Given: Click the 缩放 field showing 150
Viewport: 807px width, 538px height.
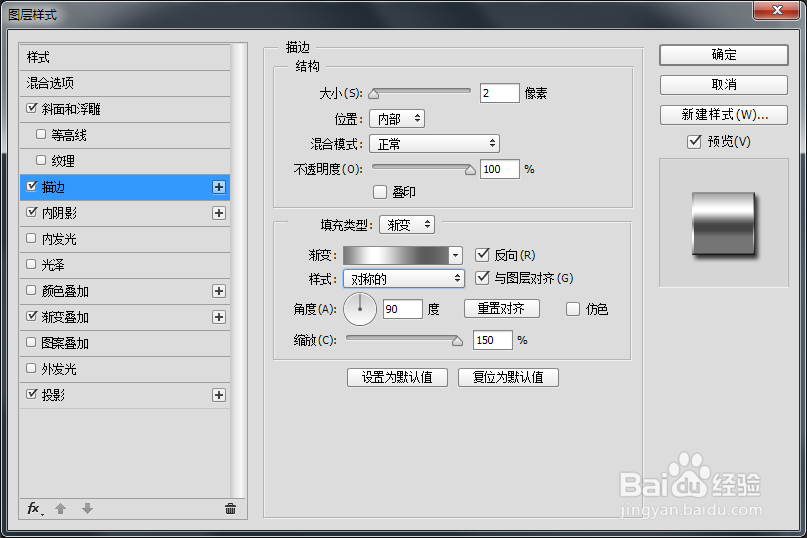Looking at the screenshot, I should click(493, 340).
